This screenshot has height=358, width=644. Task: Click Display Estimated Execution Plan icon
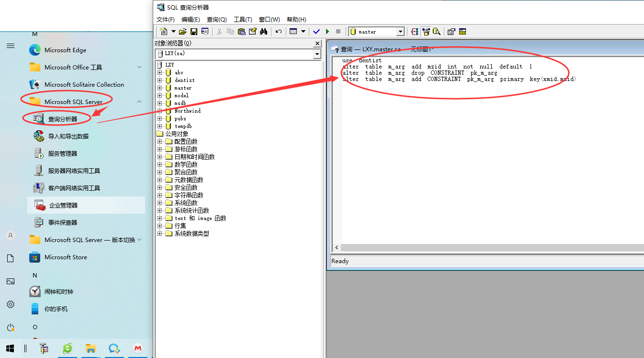(415, 32)
